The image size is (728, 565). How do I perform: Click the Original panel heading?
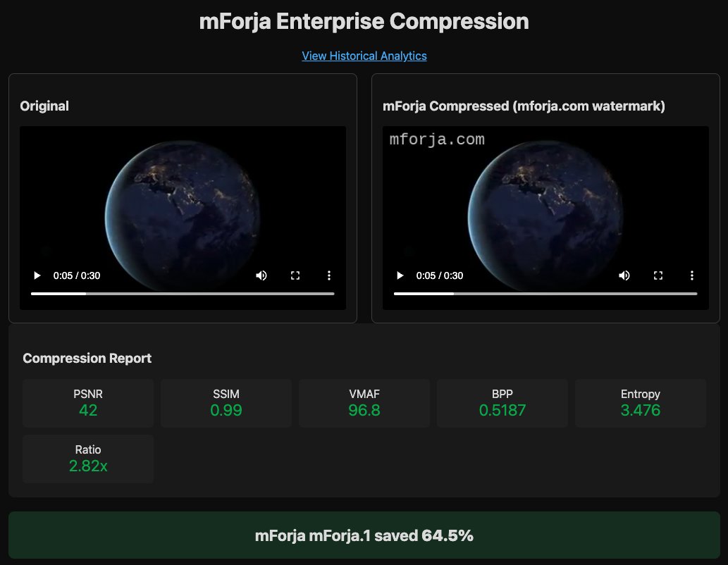[x=44, y=106]
